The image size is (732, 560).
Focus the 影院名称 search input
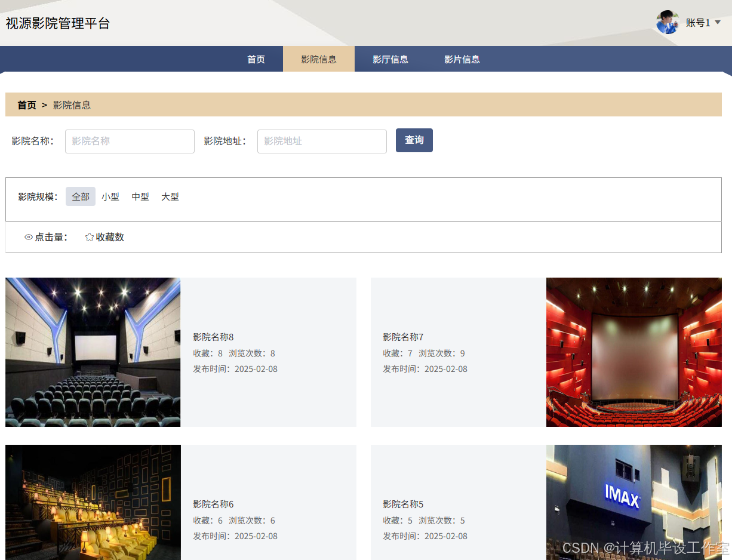pos(130,141)
